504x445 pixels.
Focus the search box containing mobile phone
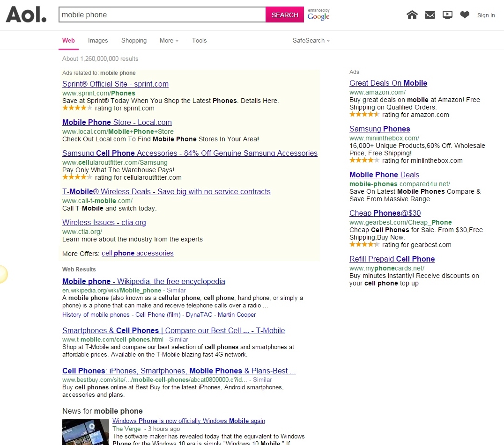pos(163,15)
